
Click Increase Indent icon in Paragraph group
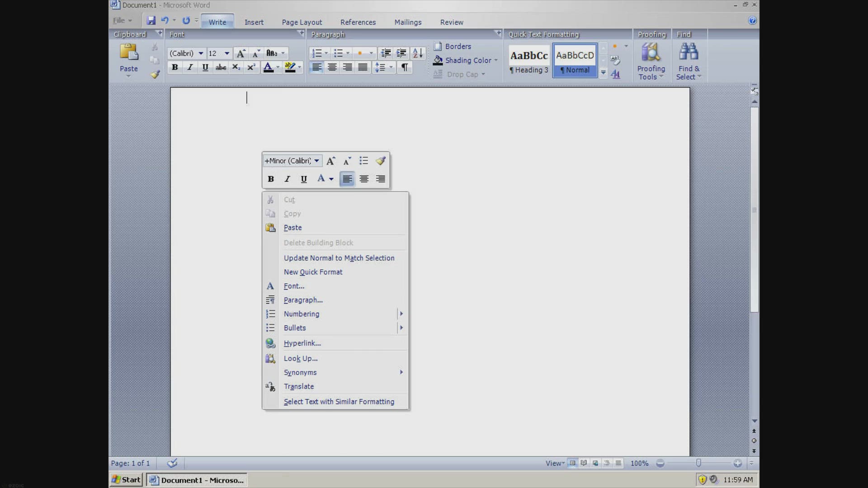(x=401, y=53)
